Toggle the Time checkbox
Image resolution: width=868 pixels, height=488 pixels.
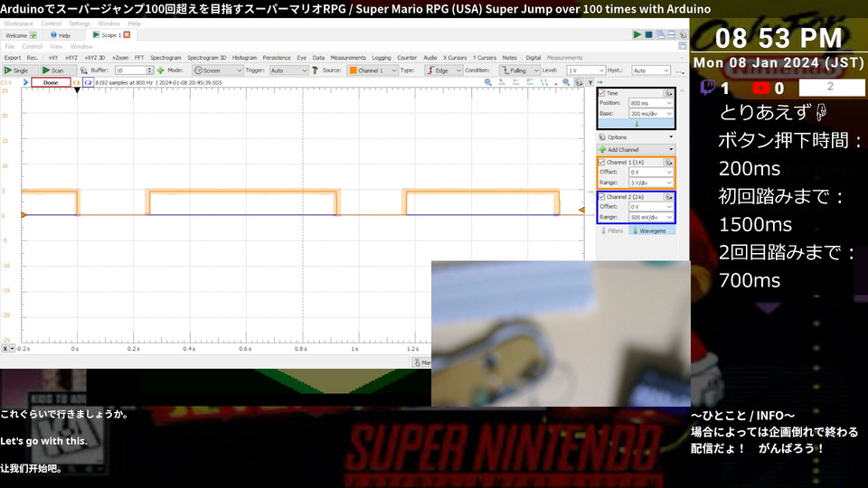[602, 93]
